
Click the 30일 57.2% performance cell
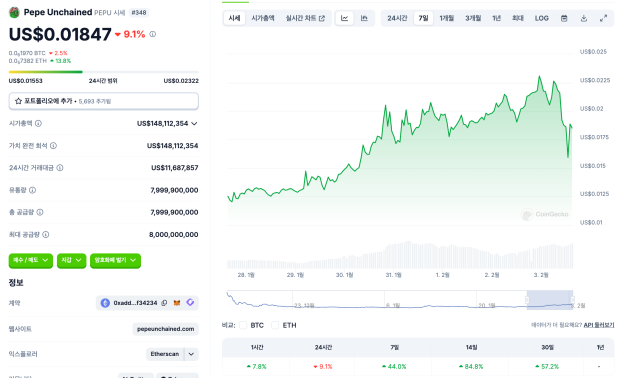click(547, 367)
